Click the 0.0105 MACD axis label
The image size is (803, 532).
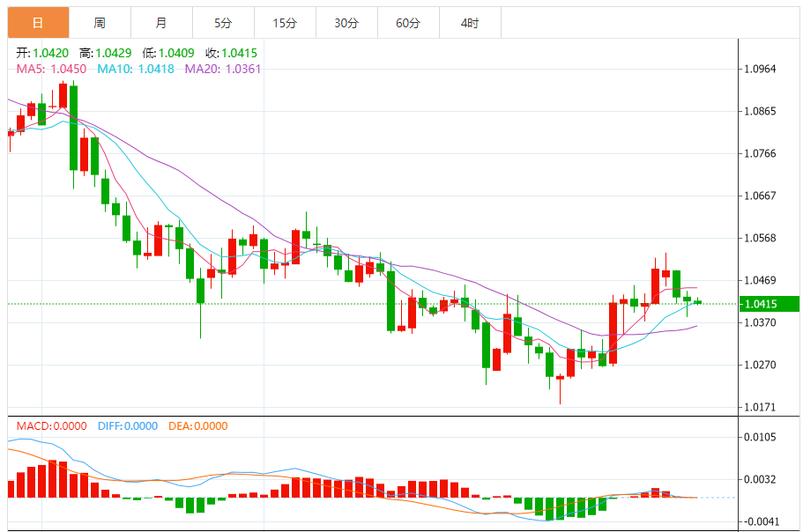[760, 437]
